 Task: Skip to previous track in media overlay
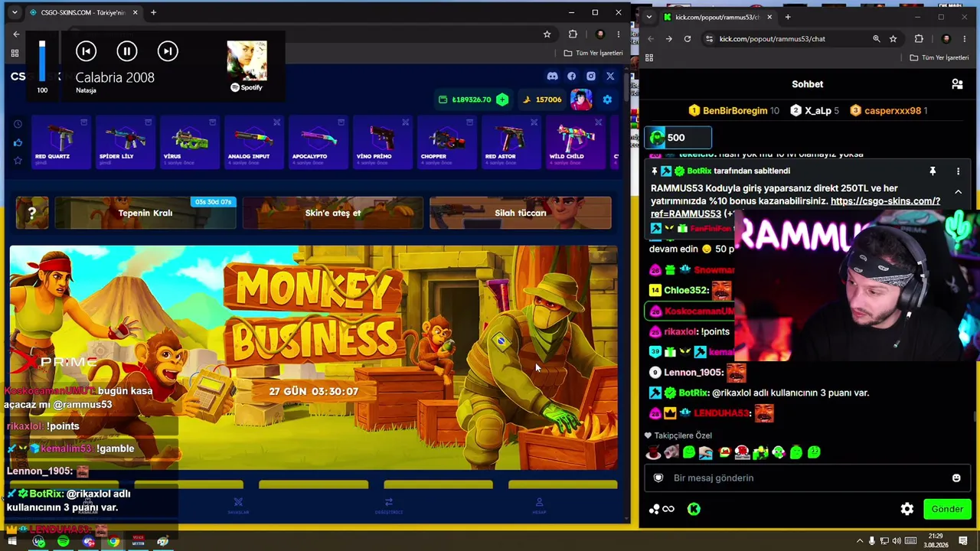87,51
